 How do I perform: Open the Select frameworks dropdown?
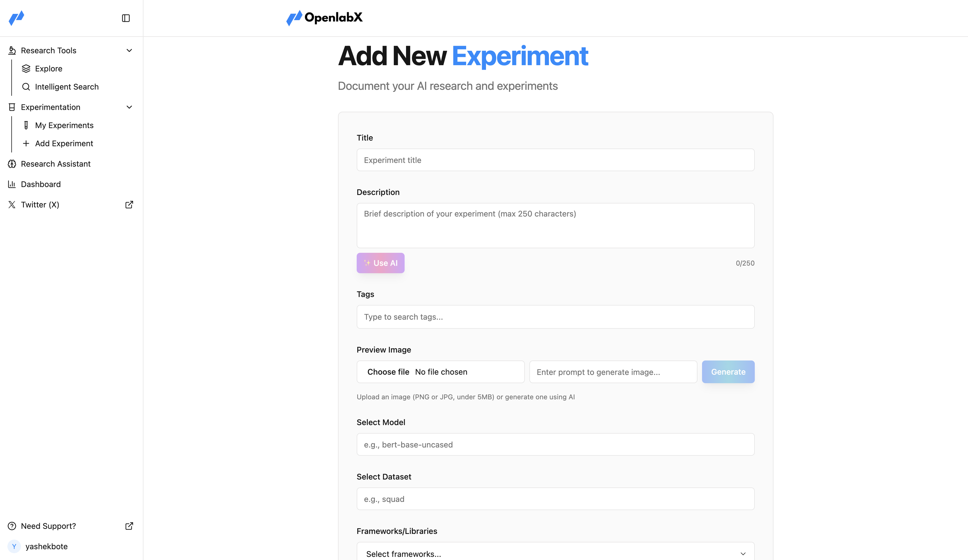click(x=555, y=553)
